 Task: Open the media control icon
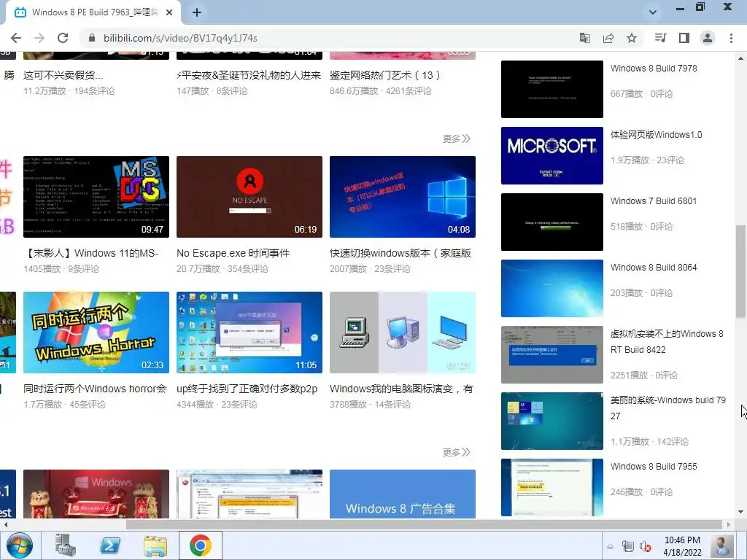pyautogui.click(x=660, y=38)
